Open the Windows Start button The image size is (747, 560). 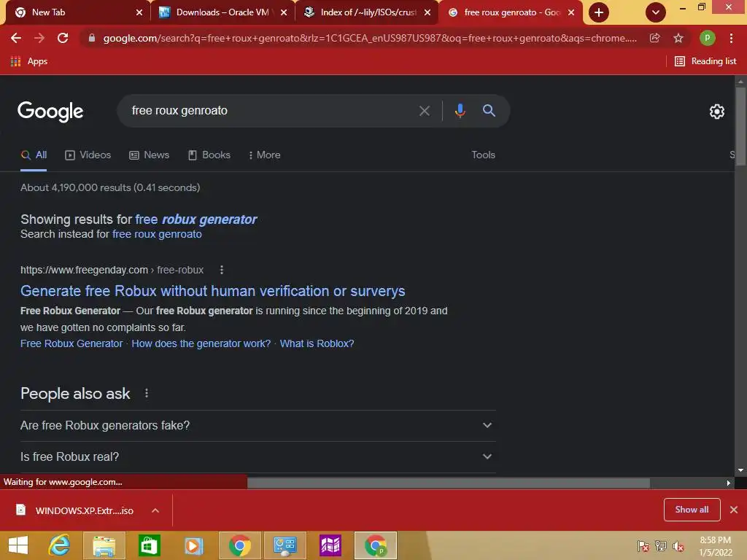point(18,545)
